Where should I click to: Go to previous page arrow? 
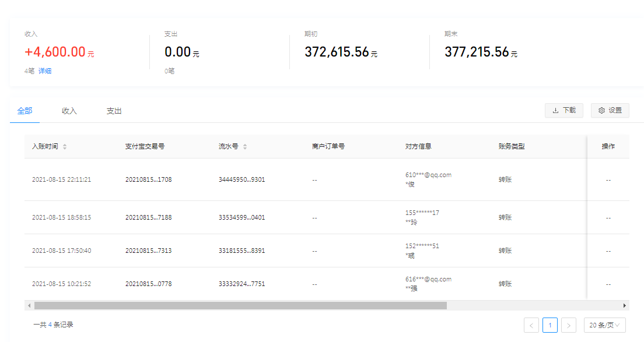[531, 325]
